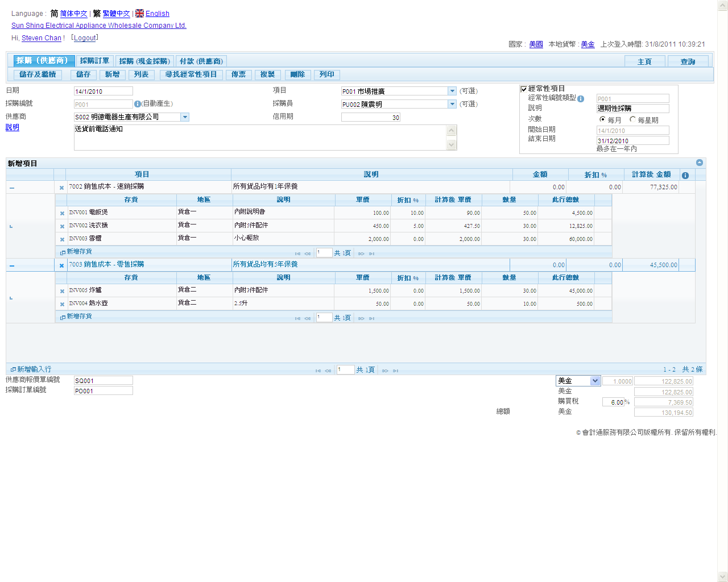Delete the INV004 熱水壺 inventory row
This screenshot has height=582, width=728.
tap(62, 304)
